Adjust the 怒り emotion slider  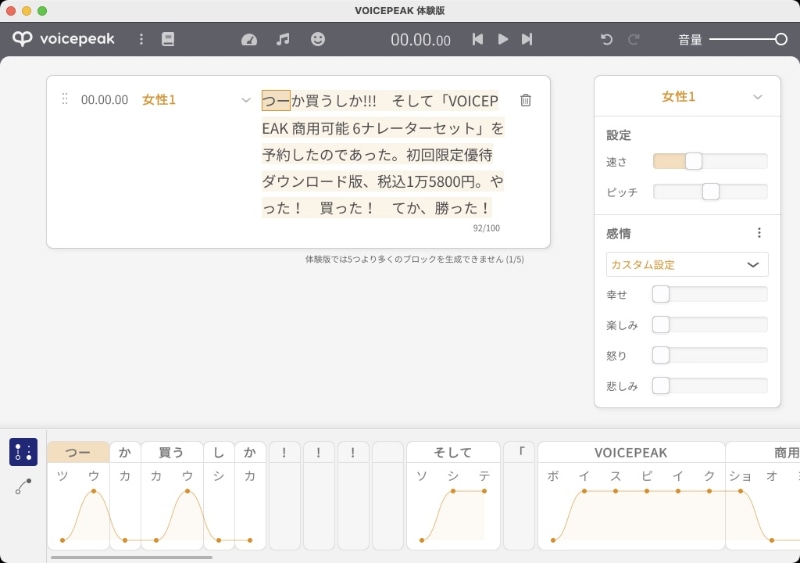click(x=710, y=355)
